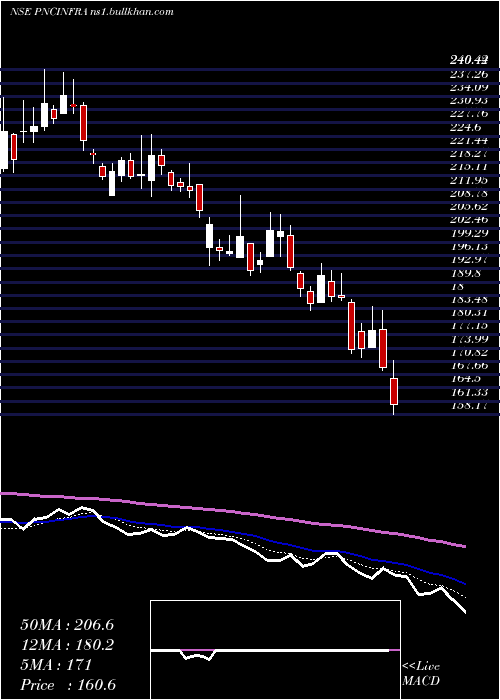Select the 199.29 price label
Image resolution: width=500 pixels, height=700 pixels.
point(468,233)
